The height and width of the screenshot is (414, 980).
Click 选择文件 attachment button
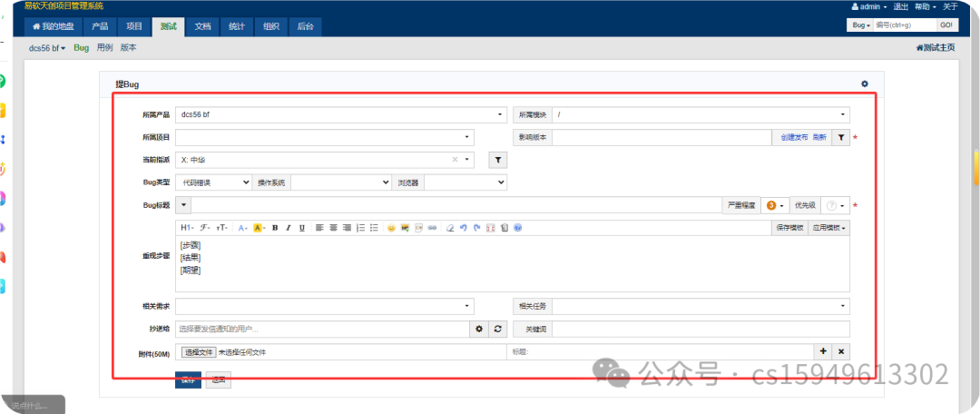(x=199, y=352)
